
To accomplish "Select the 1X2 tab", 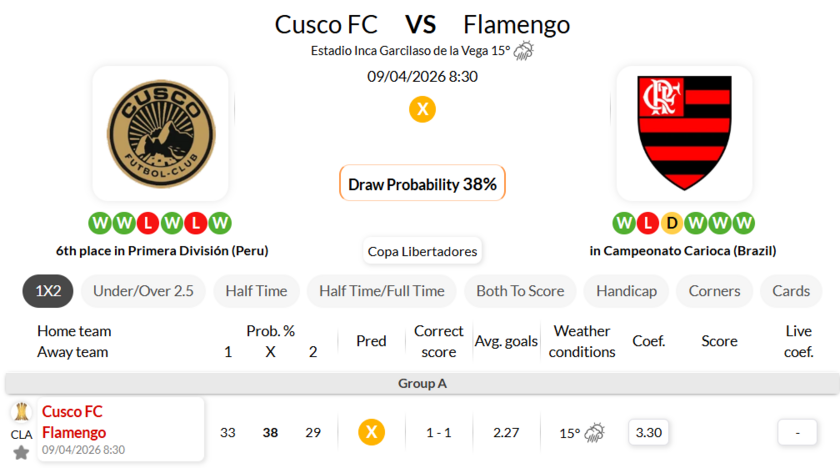I will (x=48, y=291).
